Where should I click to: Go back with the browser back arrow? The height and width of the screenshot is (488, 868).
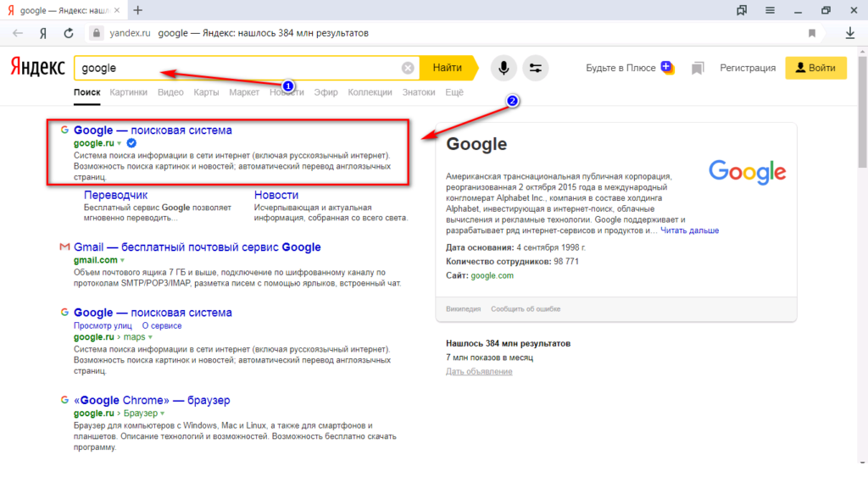click(x=18, y=33)
